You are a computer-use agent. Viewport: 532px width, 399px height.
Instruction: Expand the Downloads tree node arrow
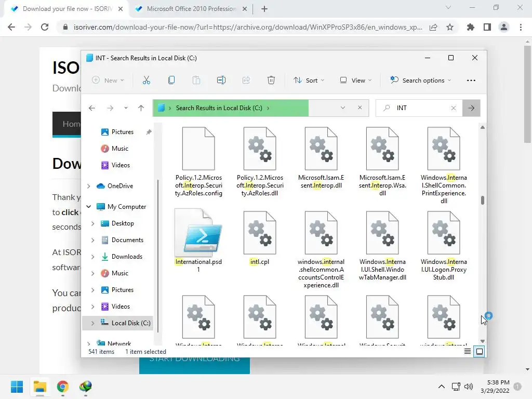pos(92,257)
